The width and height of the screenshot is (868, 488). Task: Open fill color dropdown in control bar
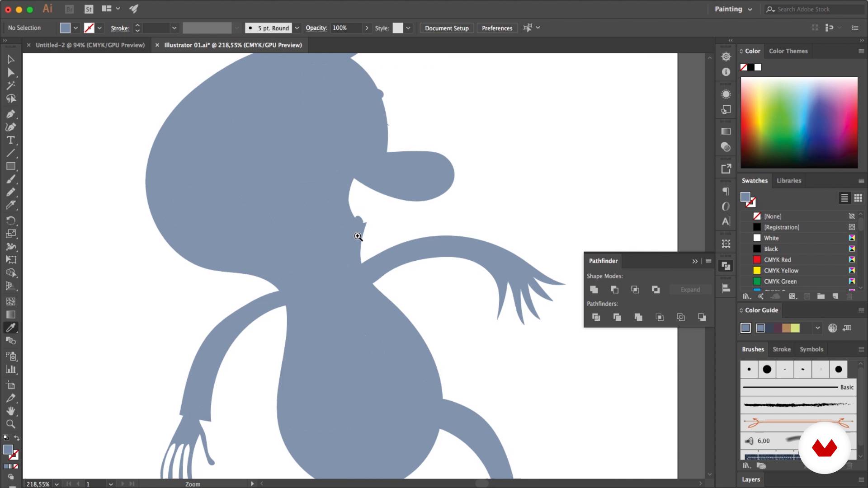click(75, 28)
